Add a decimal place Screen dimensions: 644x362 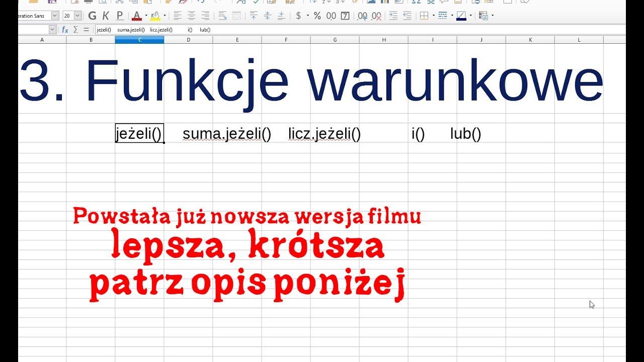click(x=362, y=16)
